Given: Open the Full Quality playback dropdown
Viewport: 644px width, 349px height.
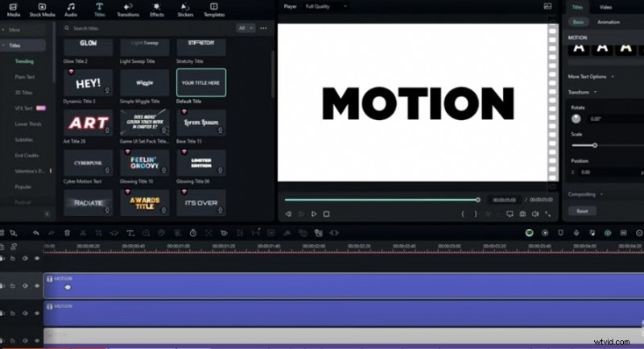Looking at the screenshot, I should point(324,6).
